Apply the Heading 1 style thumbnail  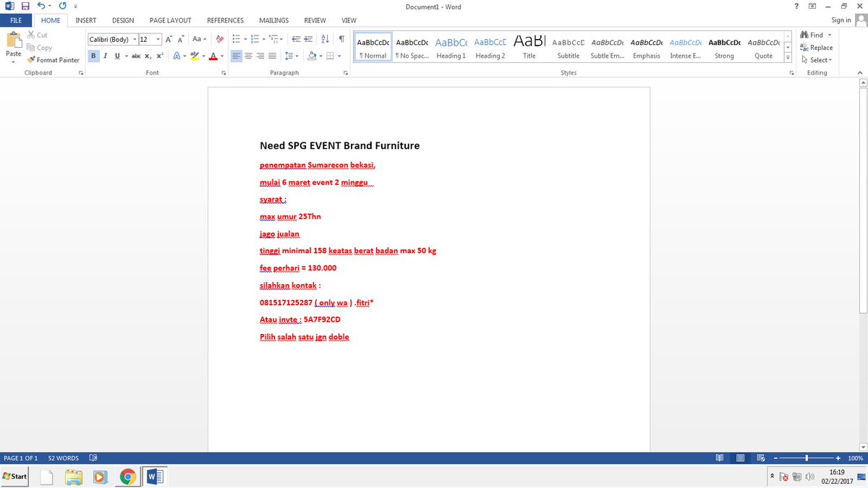pyautogui.click(x=451, y=47)
